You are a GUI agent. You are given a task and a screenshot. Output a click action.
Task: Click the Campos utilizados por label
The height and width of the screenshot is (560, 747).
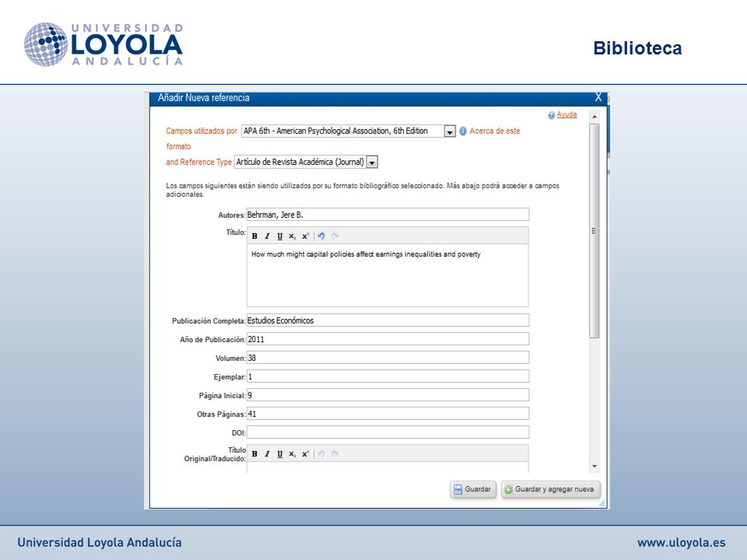202,131
